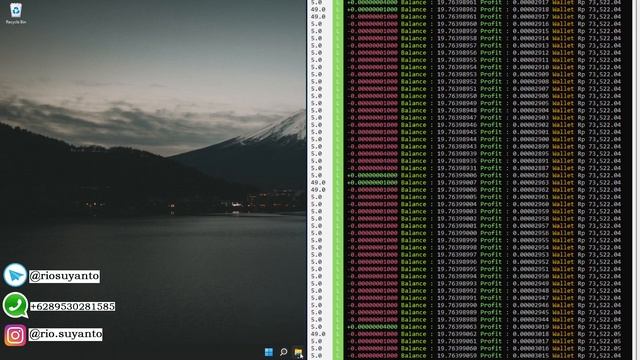Select balance value 19.76399059 in terminal
This screenshot has height=360, width=640.
click(456, 356)
